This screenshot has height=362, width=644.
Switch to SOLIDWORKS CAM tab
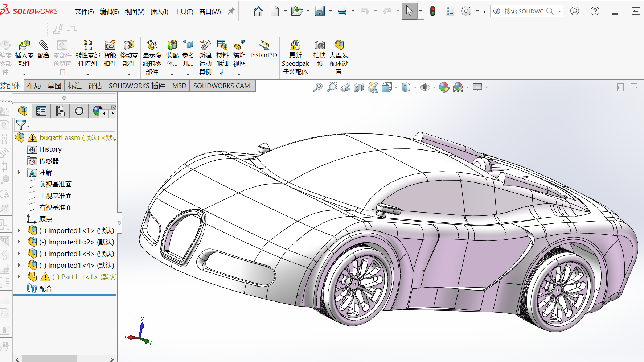[221, 86]
